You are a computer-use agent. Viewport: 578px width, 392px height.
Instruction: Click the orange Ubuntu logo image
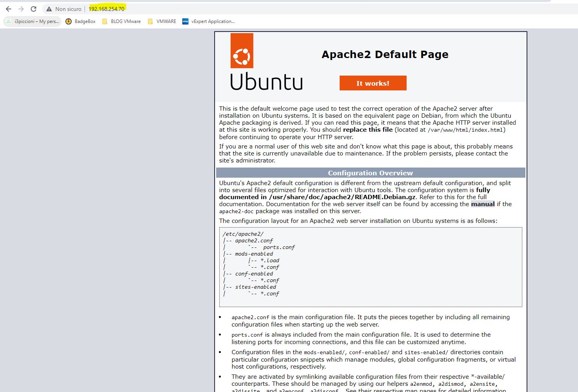(x=242, y=51)
